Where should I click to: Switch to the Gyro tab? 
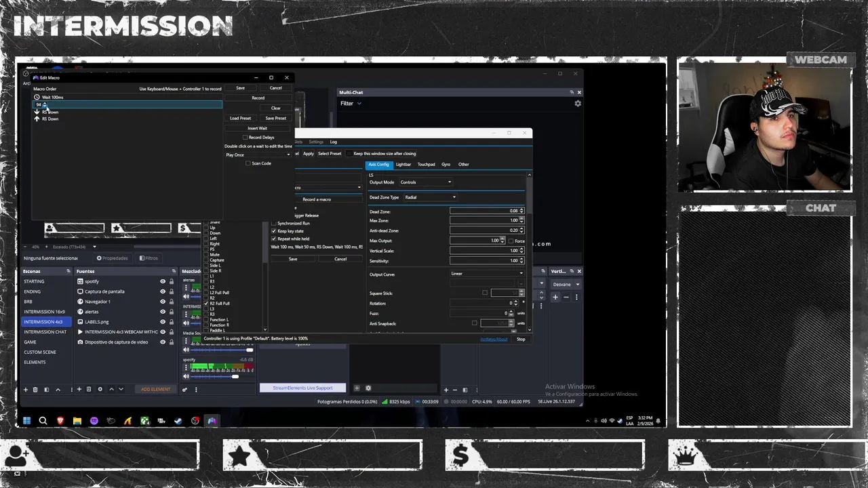tap(446, 165)
